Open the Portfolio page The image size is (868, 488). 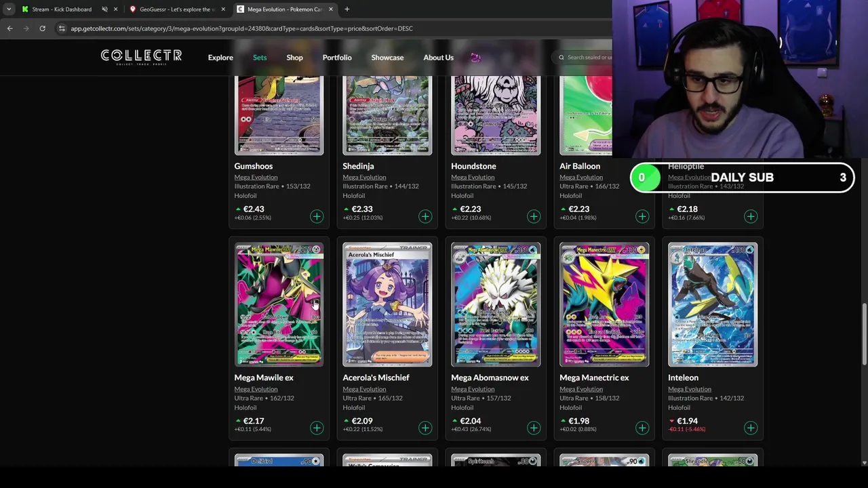(x=337, y=58)
